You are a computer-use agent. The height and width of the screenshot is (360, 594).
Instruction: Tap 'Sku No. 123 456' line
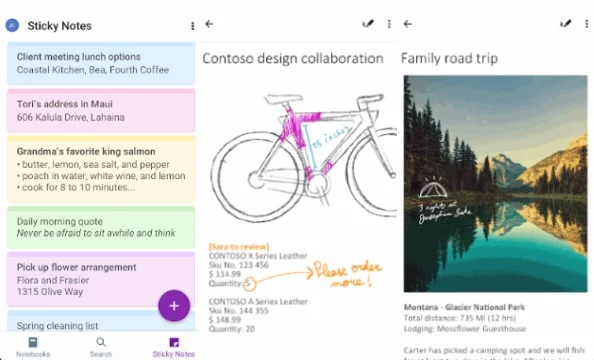238,265
